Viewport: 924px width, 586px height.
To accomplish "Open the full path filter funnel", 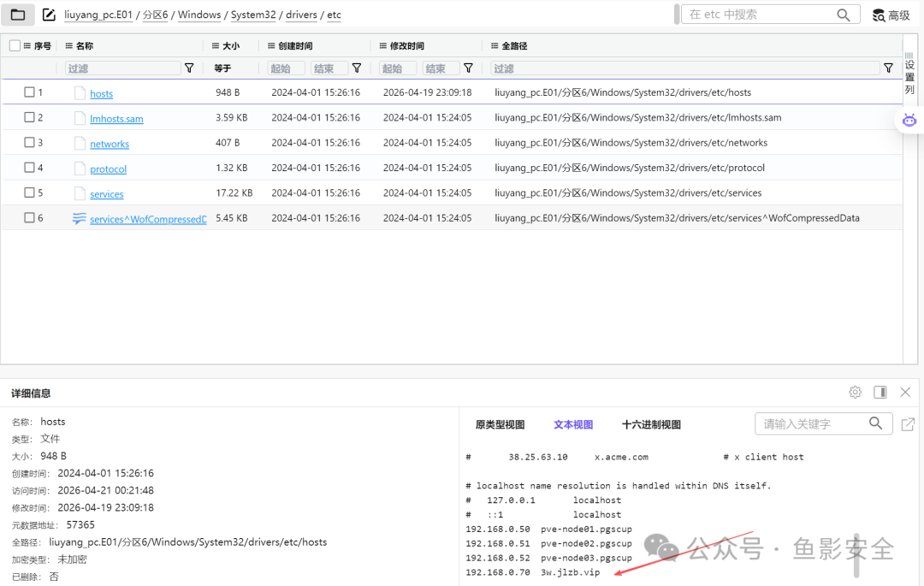I will pos(889,68).
